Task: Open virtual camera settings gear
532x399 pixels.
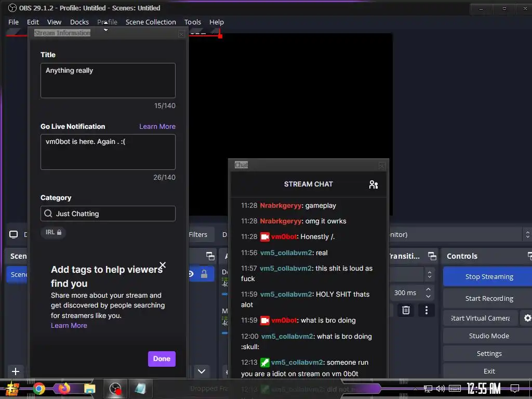Action: pyautogui.click(x=527, y=318)
